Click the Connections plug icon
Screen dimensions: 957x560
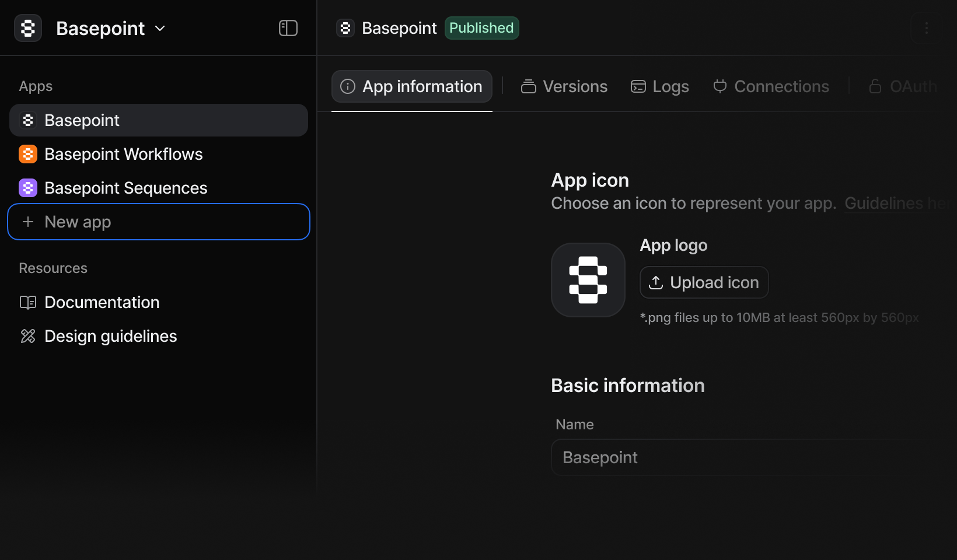tap(720, 86)
